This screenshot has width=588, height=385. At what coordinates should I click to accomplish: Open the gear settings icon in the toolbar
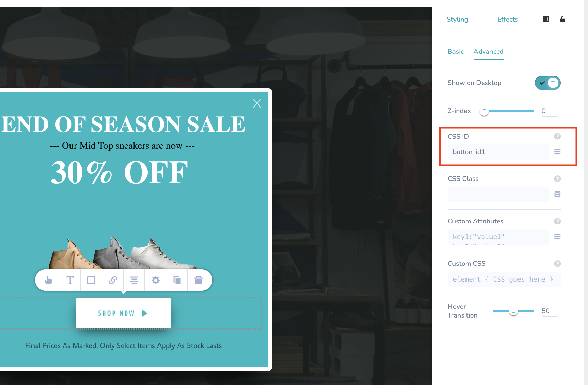pos(156,281)
